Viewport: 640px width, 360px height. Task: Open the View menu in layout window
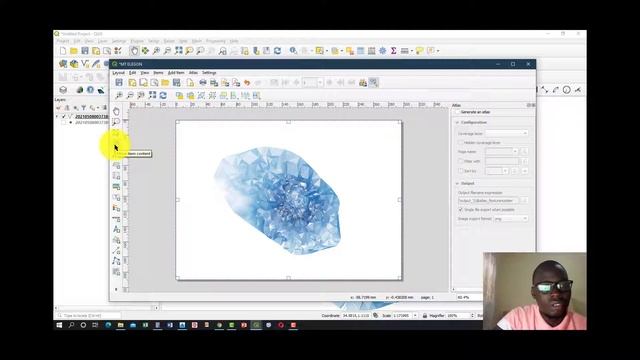pos(144,73)
